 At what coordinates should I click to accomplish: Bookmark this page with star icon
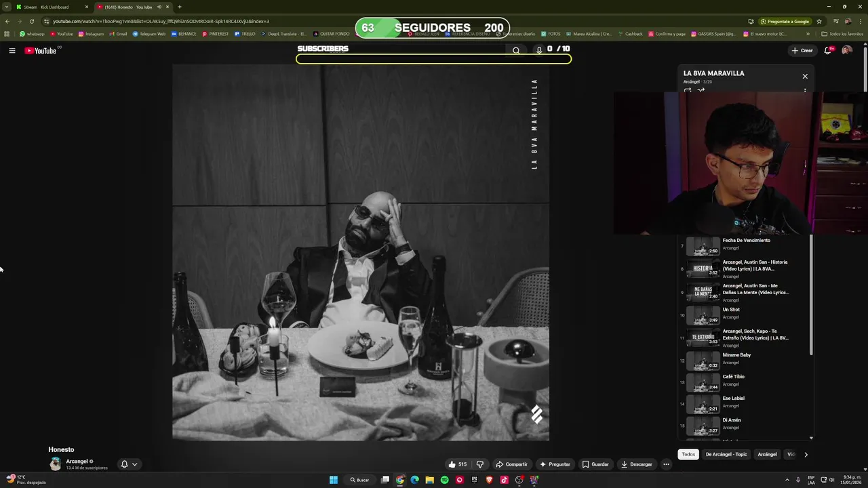coord(819,21)
